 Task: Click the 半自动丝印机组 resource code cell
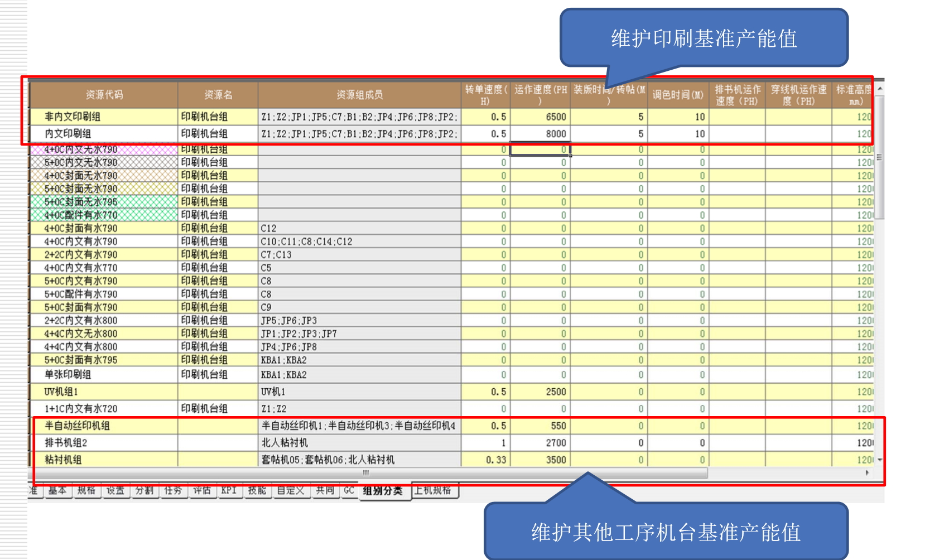point(104,426)
